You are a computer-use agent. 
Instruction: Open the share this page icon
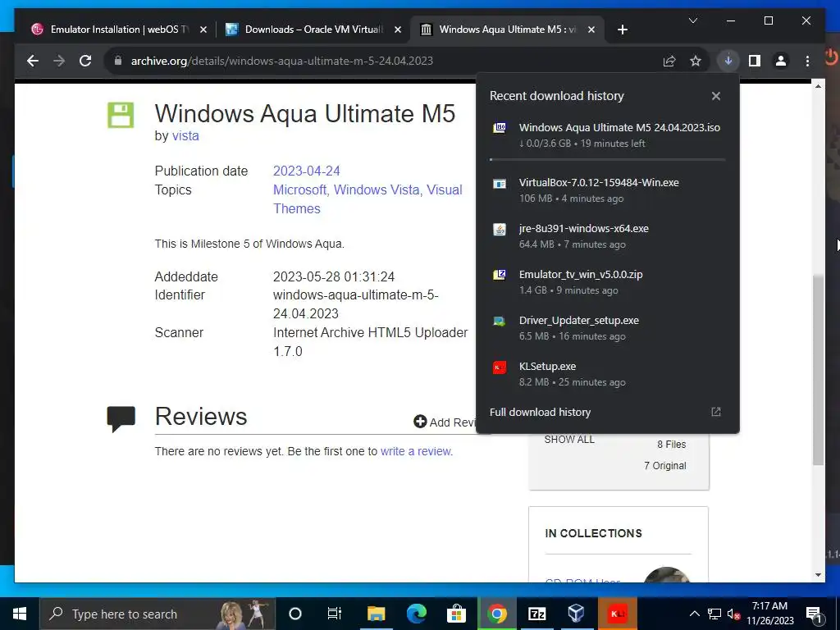pyautogui.click(x=669, y=61)
